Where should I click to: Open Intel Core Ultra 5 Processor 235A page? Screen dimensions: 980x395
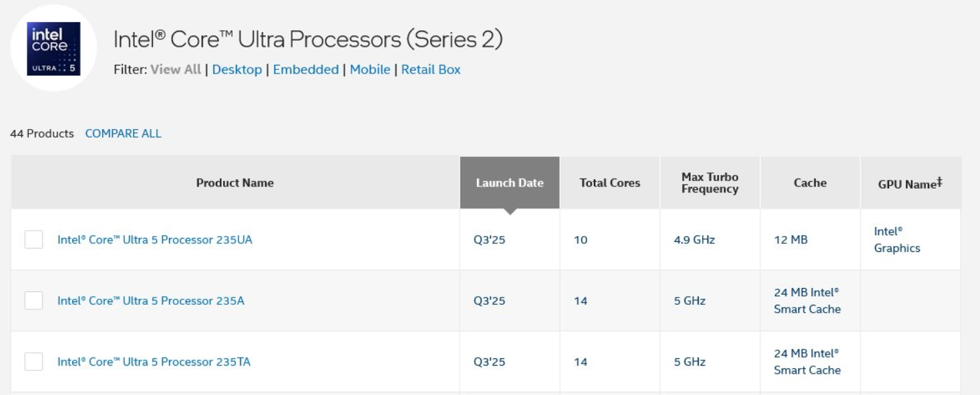[151, 301]
